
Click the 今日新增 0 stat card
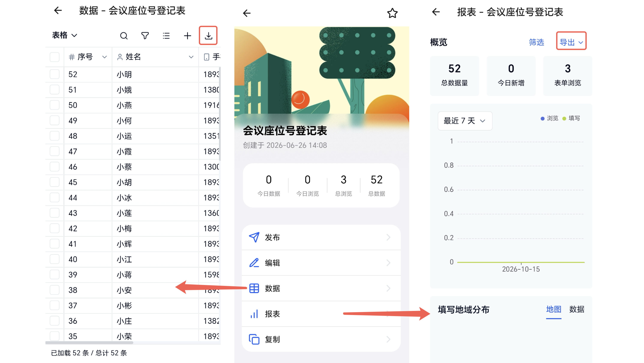(511, 76)
